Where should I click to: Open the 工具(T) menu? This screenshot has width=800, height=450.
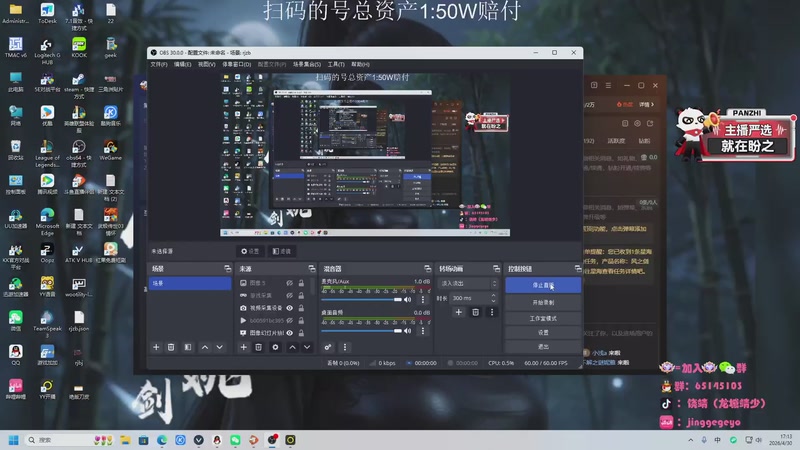(x=336, y=64)
